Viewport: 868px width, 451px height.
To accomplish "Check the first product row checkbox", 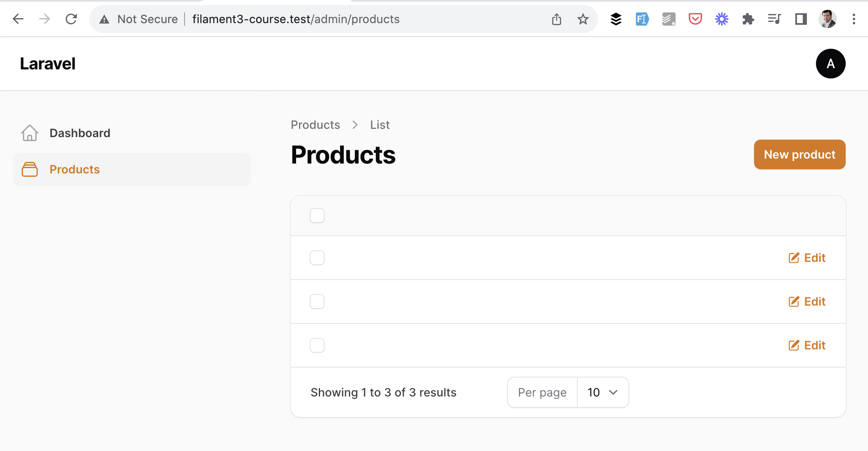I will pos(317,258).
